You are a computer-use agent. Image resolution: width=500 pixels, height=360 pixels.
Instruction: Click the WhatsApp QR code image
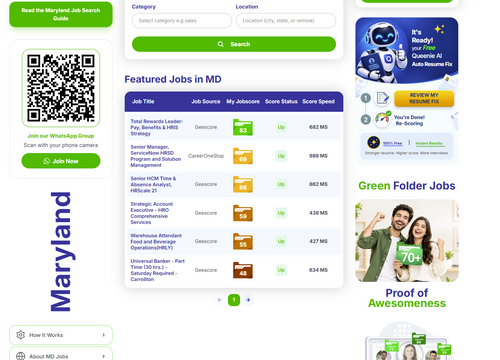click(61, 88)
